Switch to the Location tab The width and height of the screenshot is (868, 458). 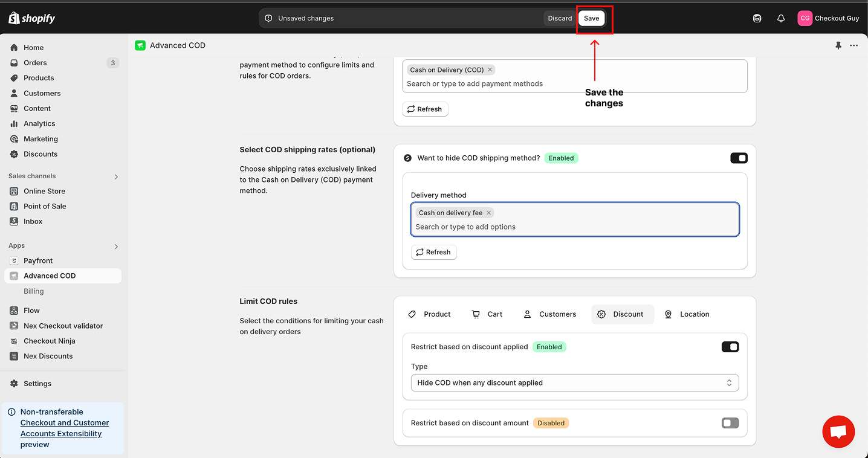[687, 314]
